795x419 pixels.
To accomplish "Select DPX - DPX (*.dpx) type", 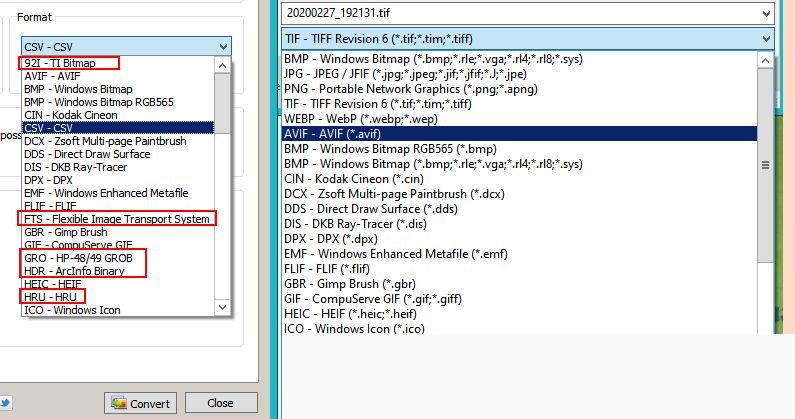I will tap(519, 239).
